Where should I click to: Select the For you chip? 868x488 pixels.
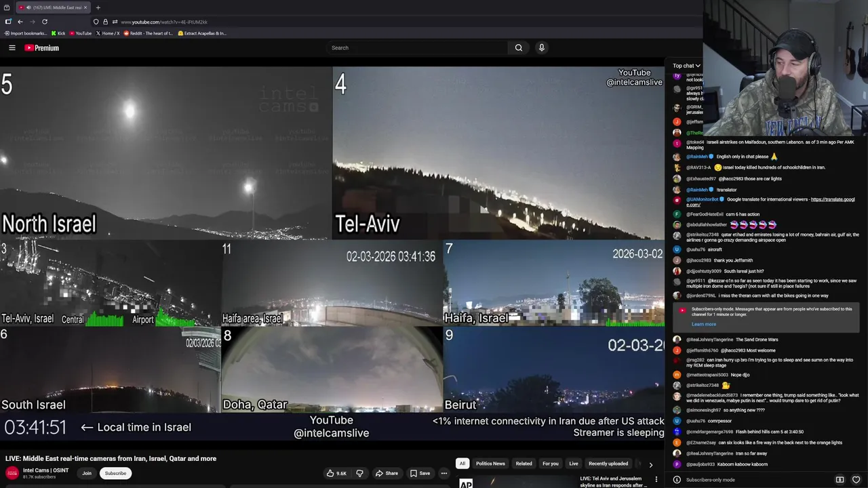click(x=551, y=464)
